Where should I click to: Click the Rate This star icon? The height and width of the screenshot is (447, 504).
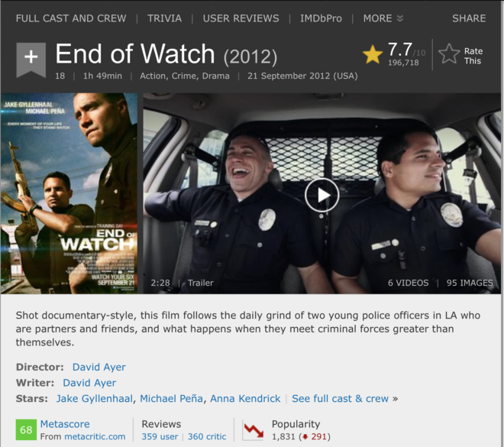(449, 53)
